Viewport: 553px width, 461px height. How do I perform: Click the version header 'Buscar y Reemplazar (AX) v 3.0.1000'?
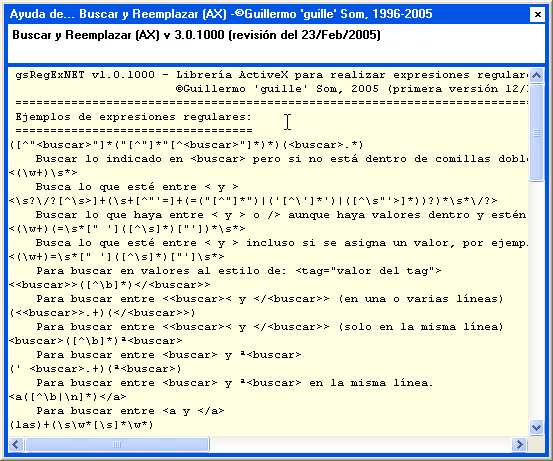196,35
